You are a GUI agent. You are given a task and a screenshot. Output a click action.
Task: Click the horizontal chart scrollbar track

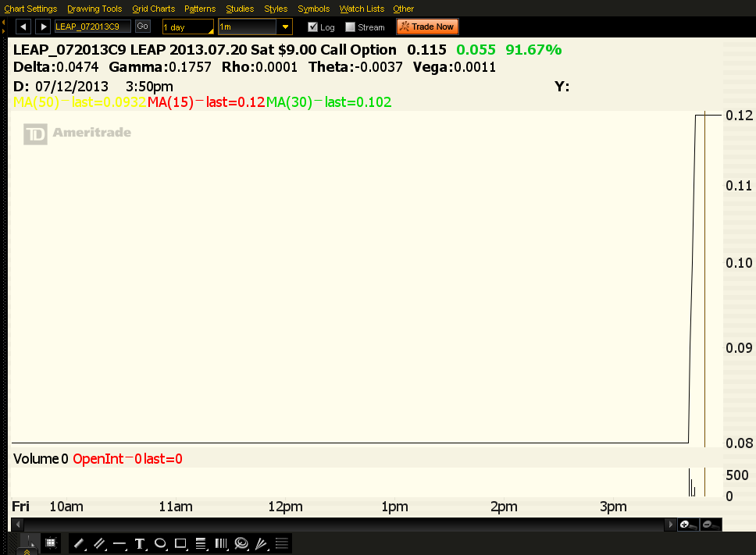tap(344, 525)
